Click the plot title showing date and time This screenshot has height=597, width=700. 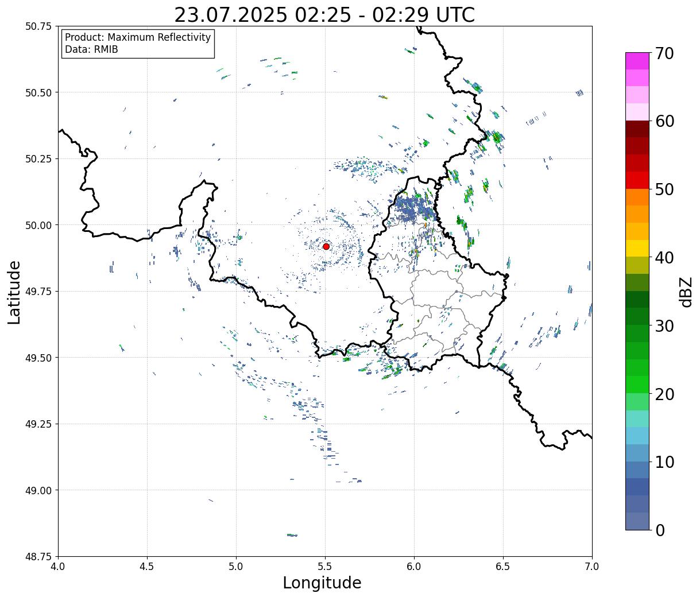click(324, 15)
